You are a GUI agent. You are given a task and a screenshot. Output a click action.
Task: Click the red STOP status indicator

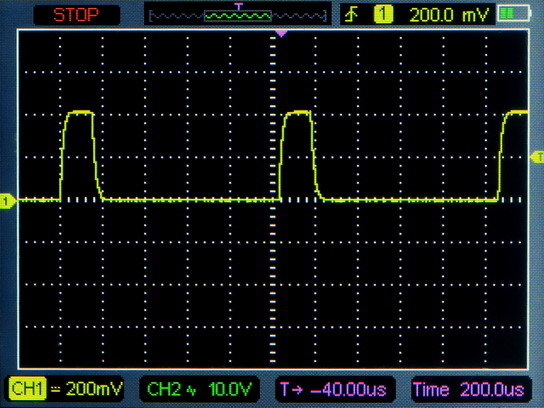click(76, 15)
